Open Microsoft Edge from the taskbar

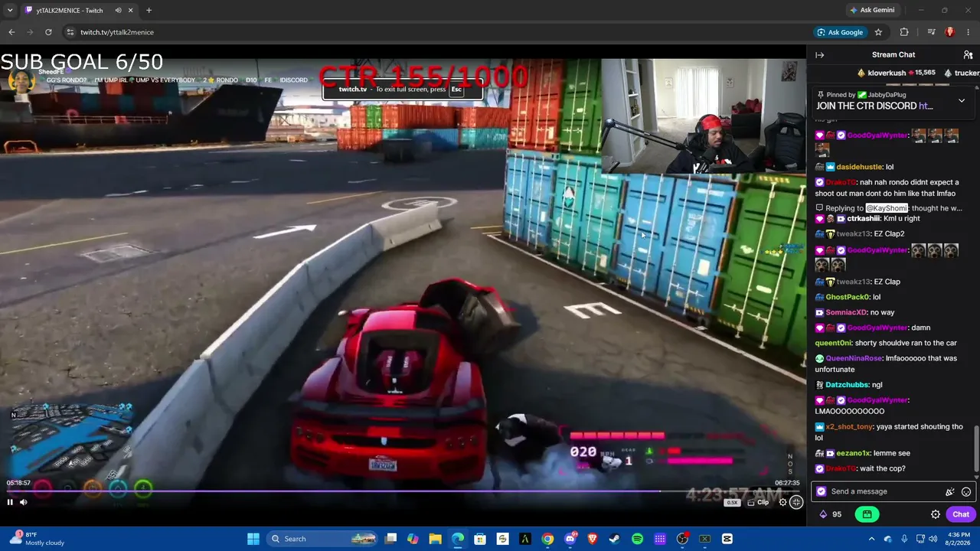pos(457,539)
